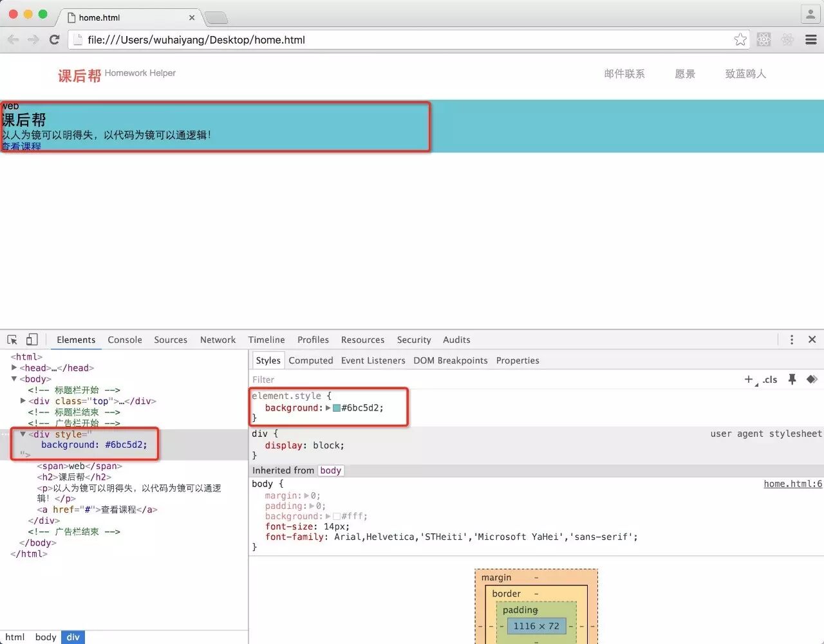Select the h2 课后帮 node in DOM tree
The width and height of the screenshot is (824, 644).
[x=74, y=477]
